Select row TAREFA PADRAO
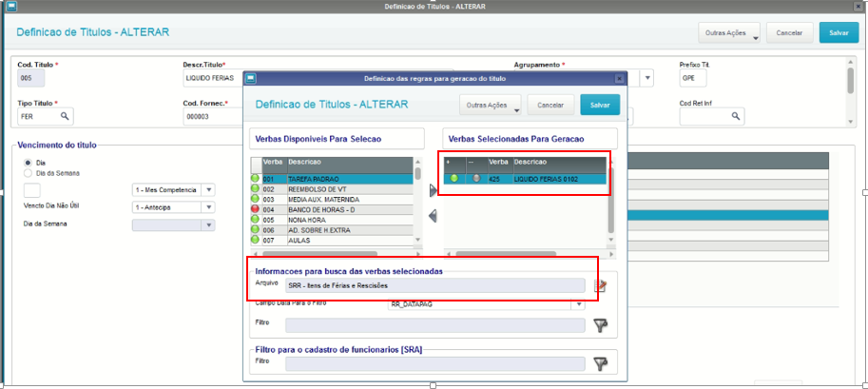This screenshot has width=868, height=389. pos(332,179)
